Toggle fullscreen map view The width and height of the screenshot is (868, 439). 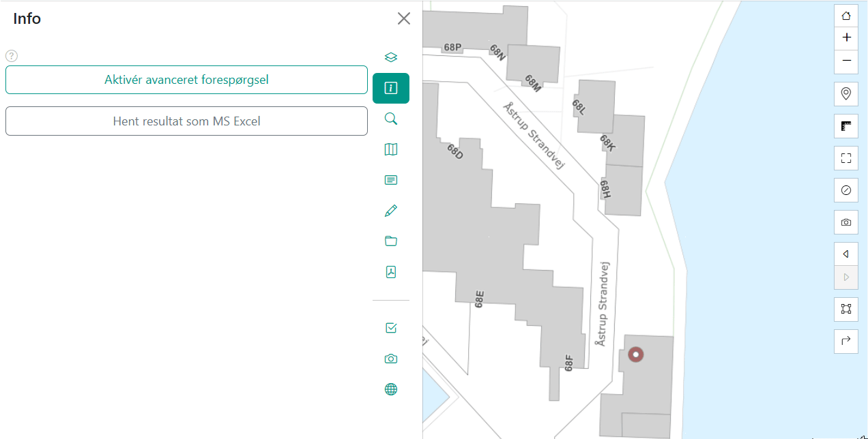pos(846,158)
